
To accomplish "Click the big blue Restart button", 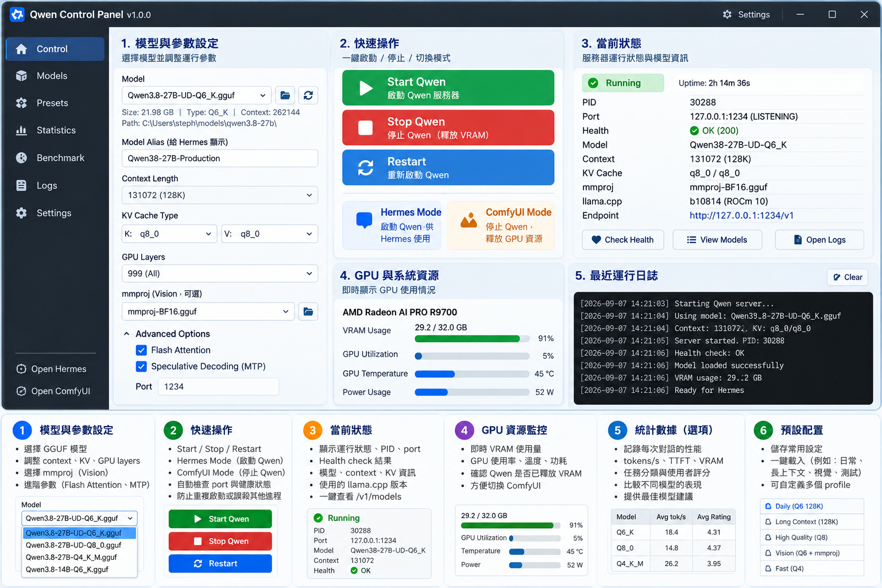I will 448,168.
